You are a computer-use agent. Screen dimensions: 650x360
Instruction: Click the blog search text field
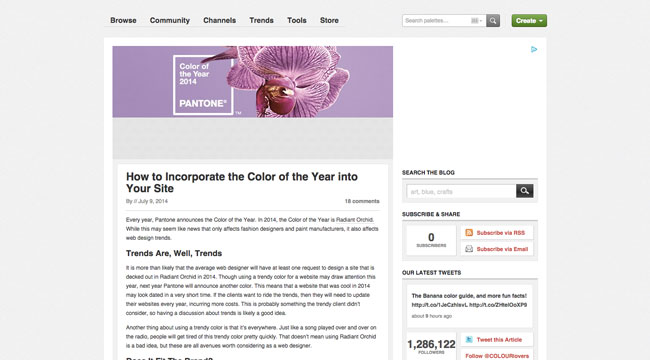click(461, 192)
